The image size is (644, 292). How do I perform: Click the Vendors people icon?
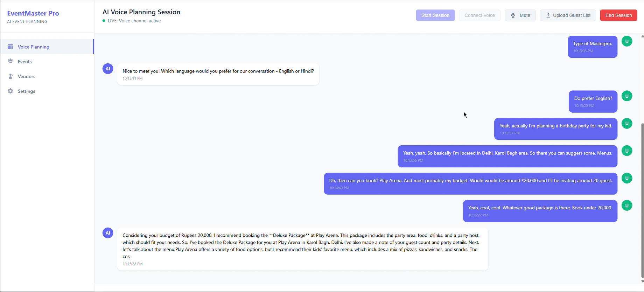pyautogui.click(x=10, y=76)
